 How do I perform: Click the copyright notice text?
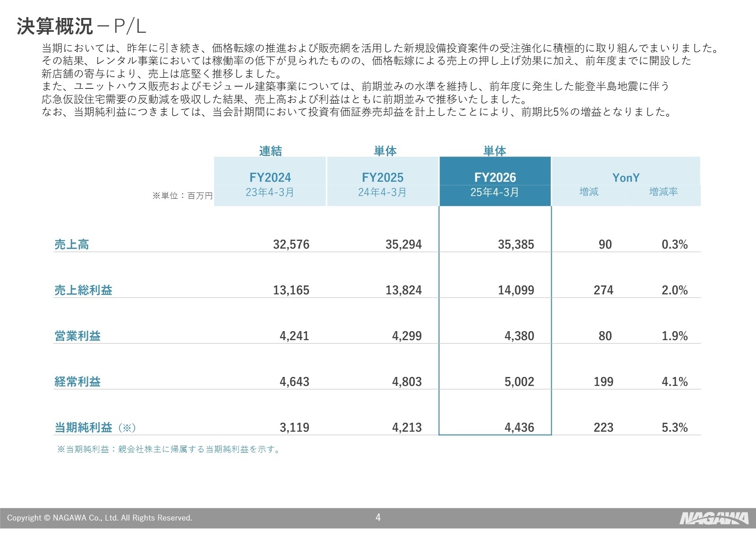click(100, 518)
